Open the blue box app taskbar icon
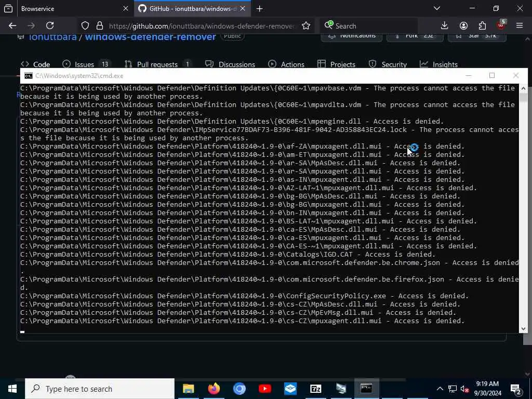 point(290,389)
